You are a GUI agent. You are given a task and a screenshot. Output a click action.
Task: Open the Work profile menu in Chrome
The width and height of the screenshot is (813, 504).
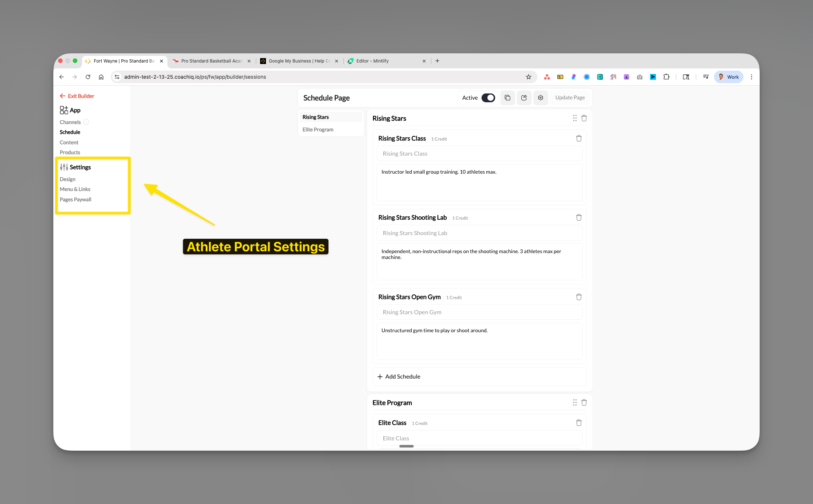(x=728, y=77)
